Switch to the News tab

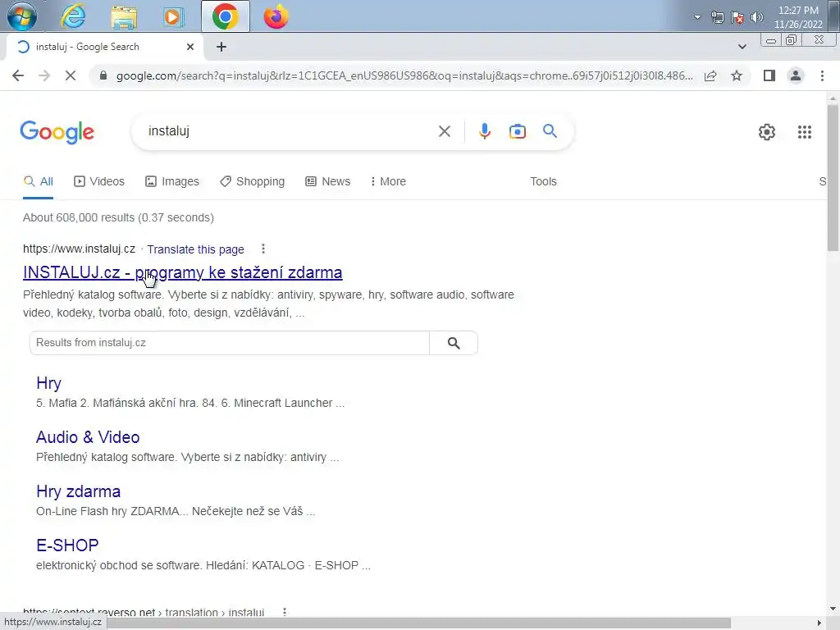coord(328,181)
